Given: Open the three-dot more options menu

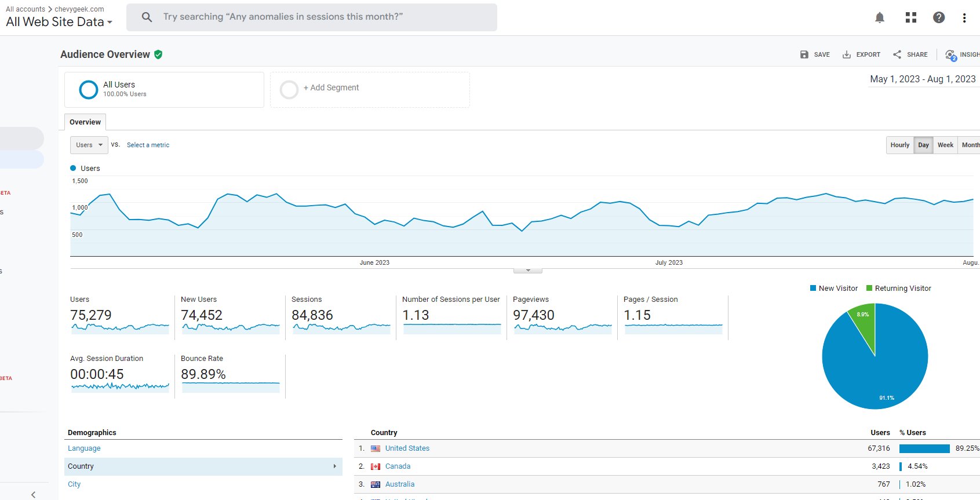Looking at the screenshot, I should (x=964, y=18).
